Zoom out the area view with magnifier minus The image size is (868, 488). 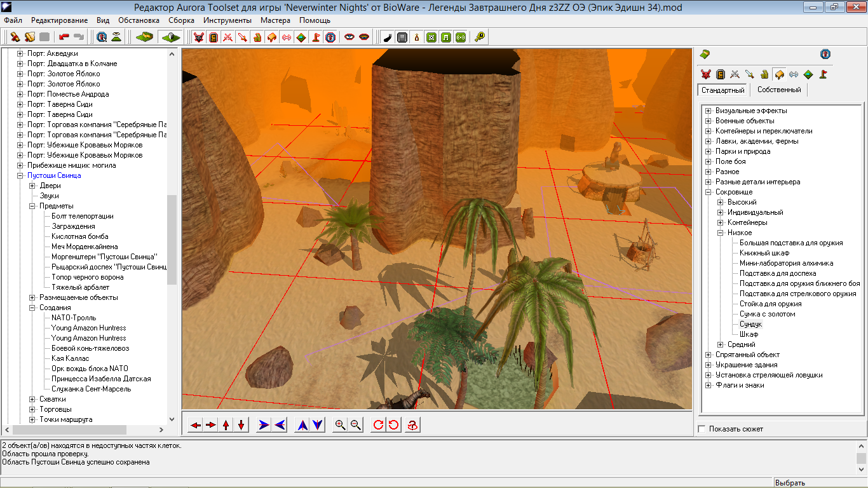356,425
